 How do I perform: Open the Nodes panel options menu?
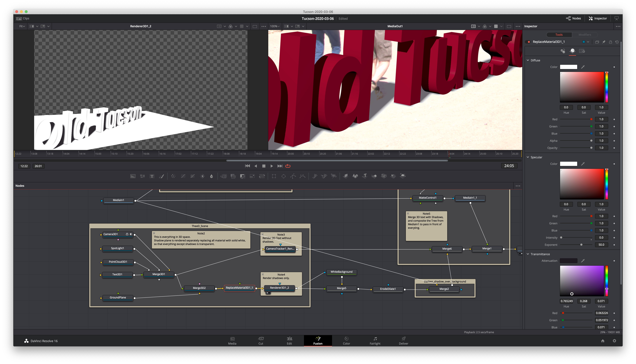[x=518, y=186]
